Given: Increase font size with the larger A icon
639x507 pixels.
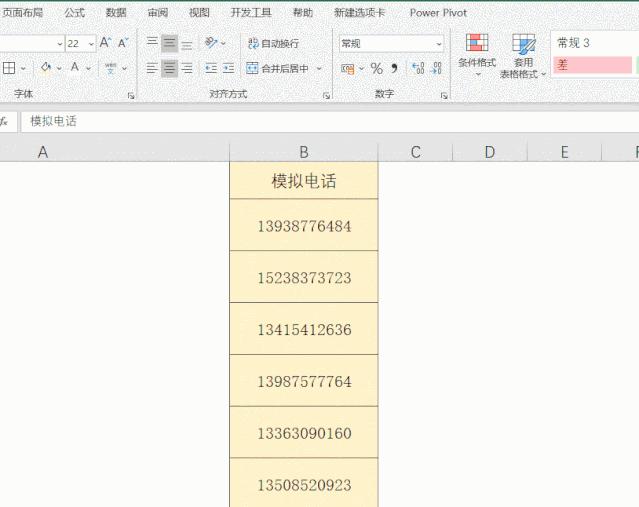Looking at the screenshot, I should [106, 42].
